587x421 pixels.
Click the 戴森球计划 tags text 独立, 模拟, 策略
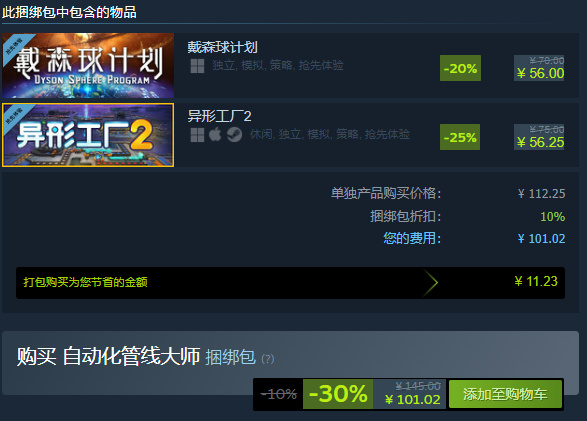click(x=252, y=65)
